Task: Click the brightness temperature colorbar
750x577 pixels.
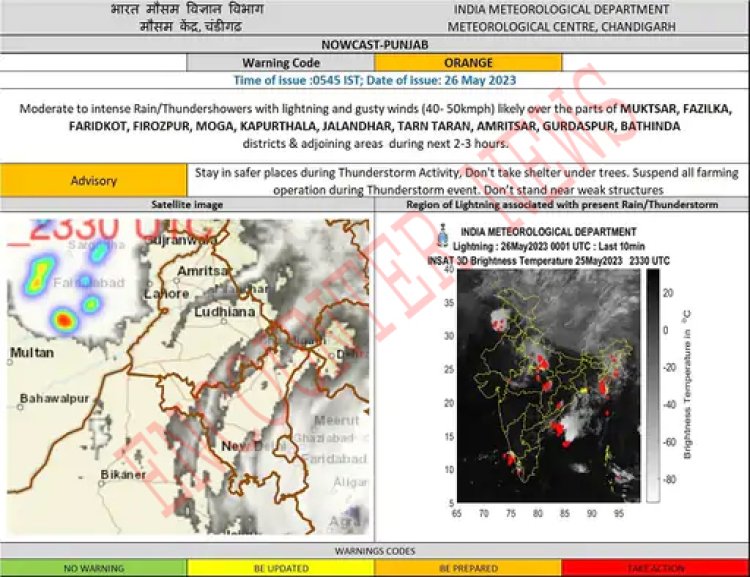Action: point(652,386)
